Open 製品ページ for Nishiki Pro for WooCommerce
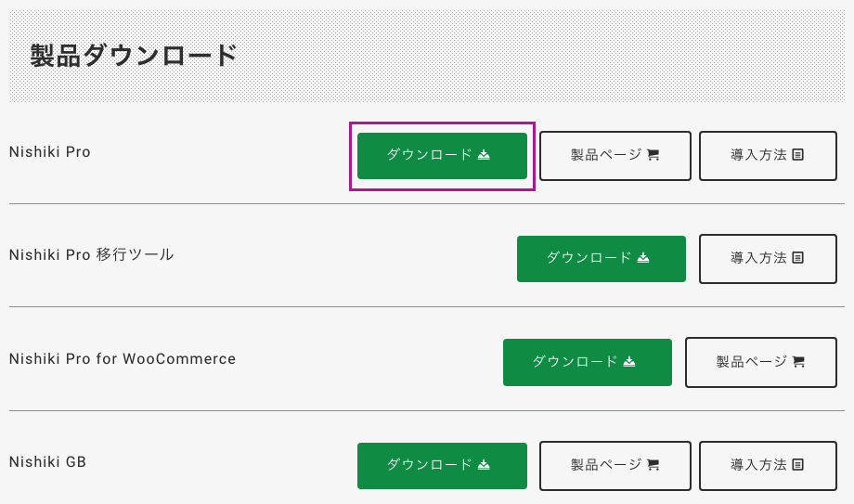 761,362
